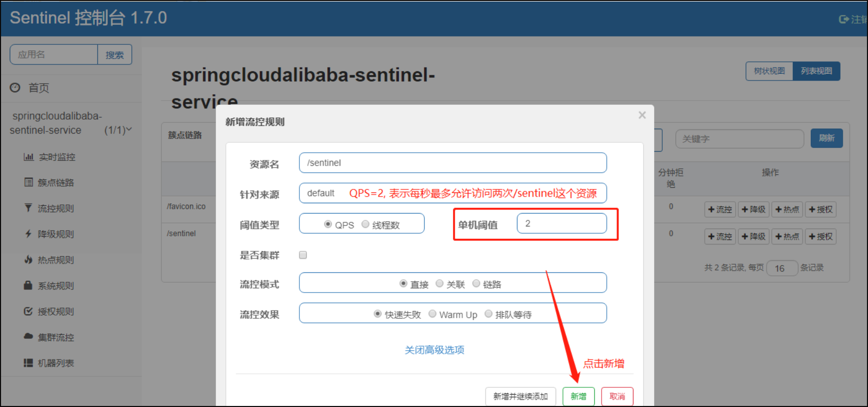Open 实时监控 menu item

[x=57, y=157]
